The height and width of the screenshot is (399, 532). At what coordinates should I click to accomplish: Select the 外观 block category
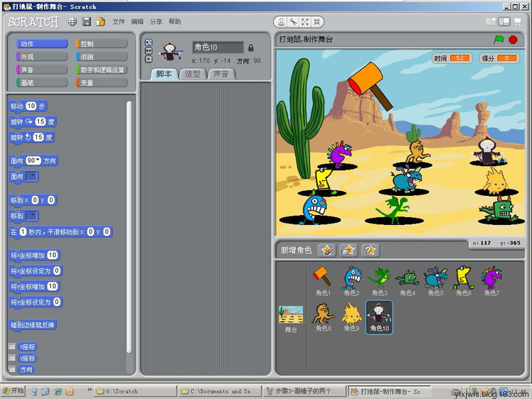point(42,57)
